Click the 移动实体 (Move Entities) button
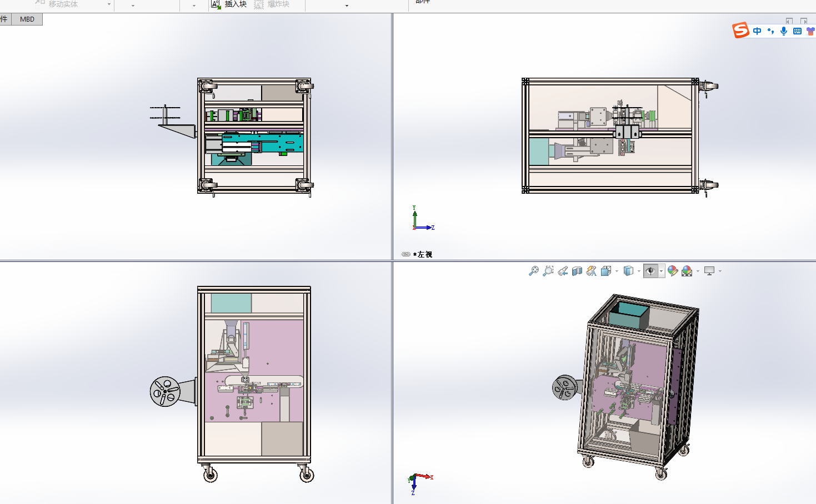Image resolution: width=816 pixels, height=504 pixels. (x=57, y=4)
